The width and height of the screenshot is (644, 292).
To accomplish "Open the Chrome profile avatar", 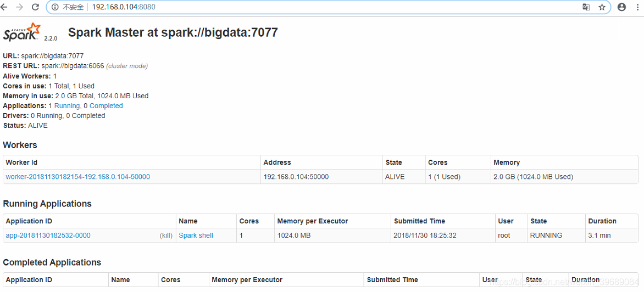I will point(621,7).
